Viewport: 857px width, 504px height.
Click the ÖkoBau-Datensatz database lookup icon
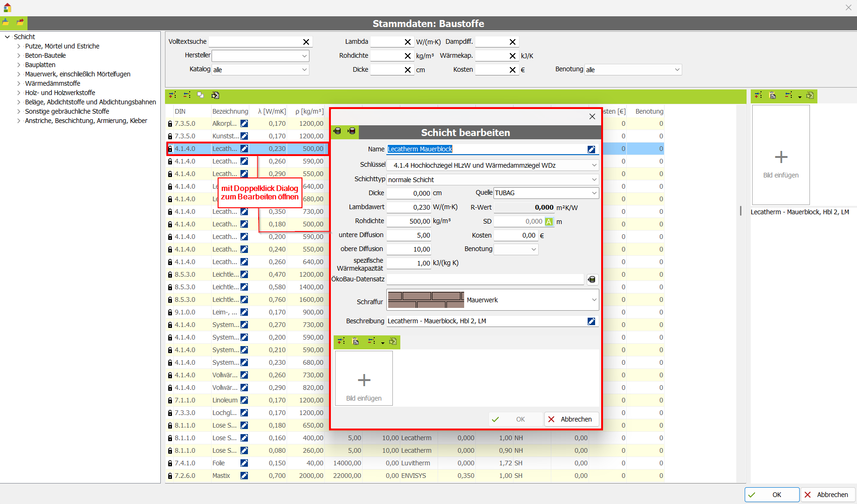click(591, 279)
